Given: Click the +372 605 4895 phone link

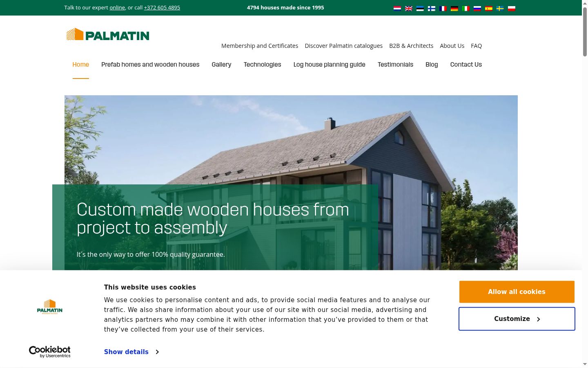Looking at the screenshot, I should tap(162, 7).
